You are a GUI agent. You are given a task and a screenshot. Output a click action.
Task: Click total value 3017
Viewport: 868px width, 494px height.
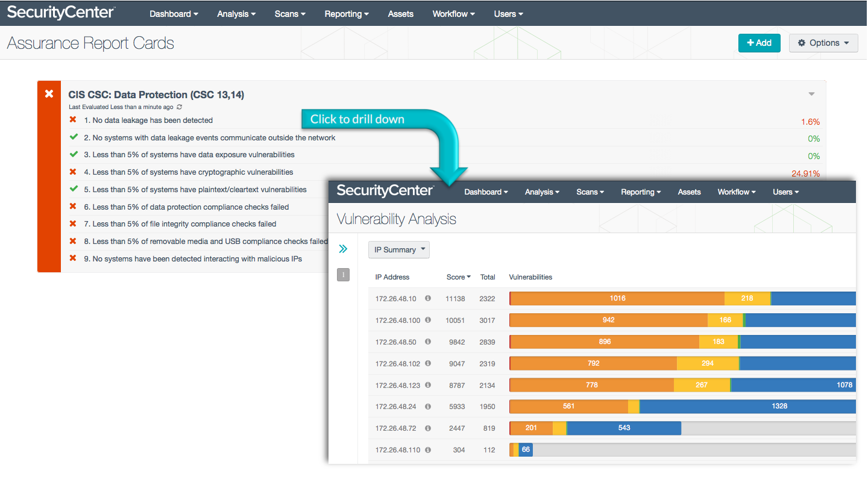click(x=488, y=320)
